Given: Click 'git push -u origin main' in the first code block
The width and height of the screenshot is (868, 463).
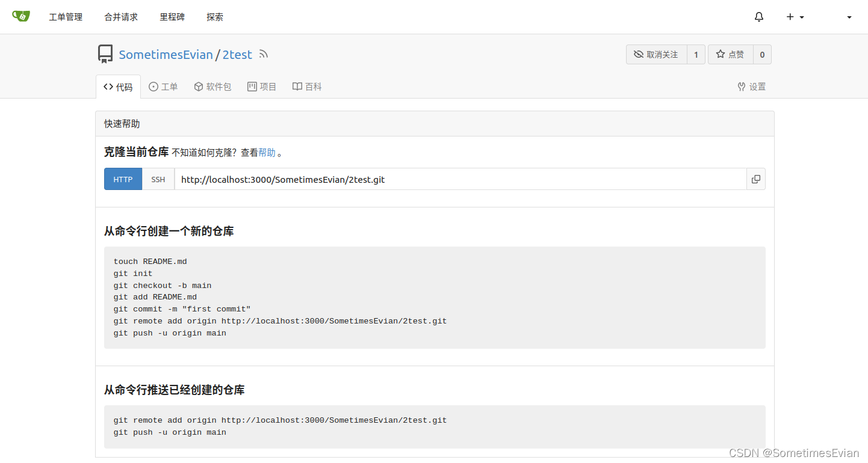Looking at the screenshot, I should [170, 333].
